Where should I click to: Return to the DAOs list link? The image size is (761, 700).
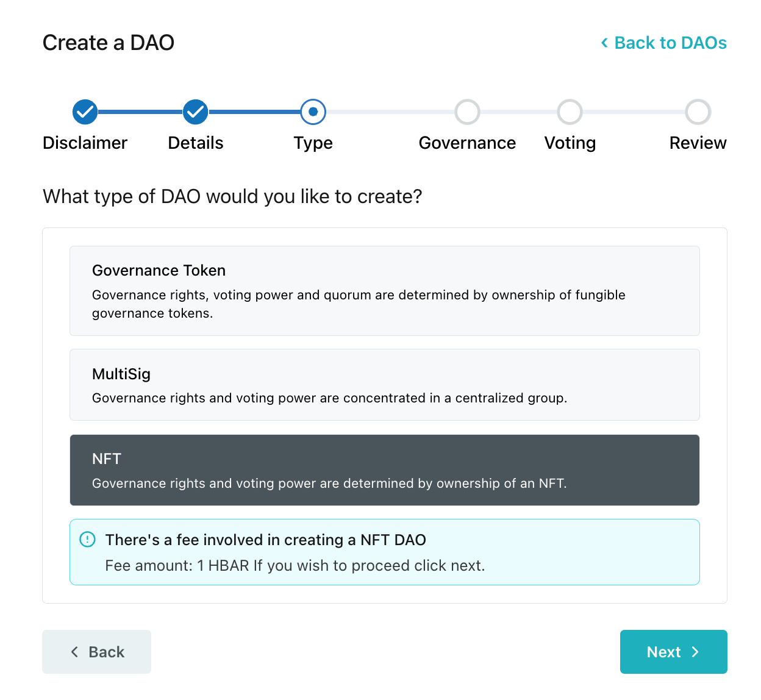pyautogui.click(x=670, y=43)
